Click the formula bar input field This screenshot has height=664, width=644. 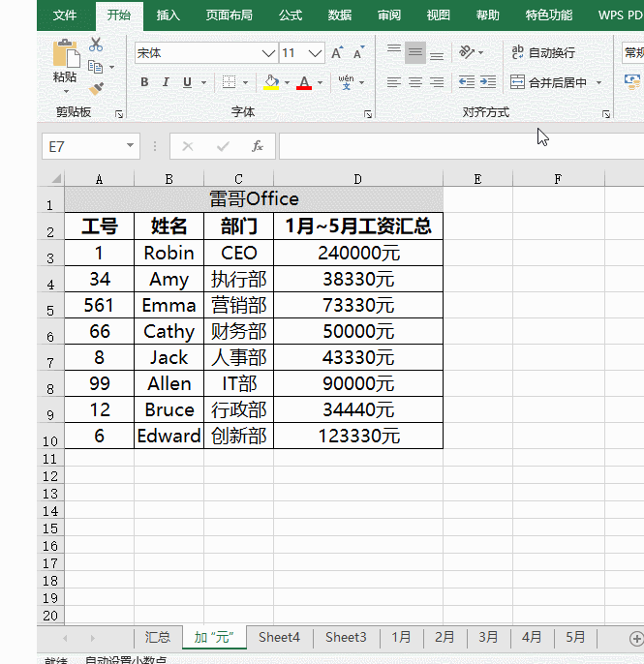pos(461,146)
